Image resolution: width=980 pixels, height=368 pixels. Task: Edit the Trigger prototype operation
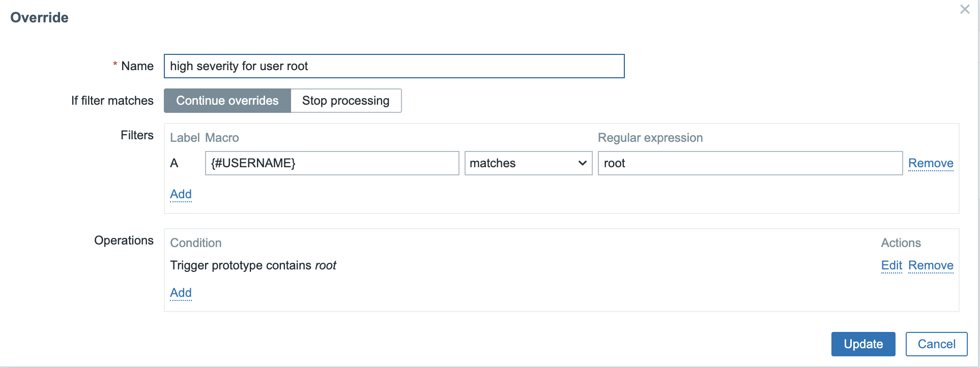click(891, 265)
